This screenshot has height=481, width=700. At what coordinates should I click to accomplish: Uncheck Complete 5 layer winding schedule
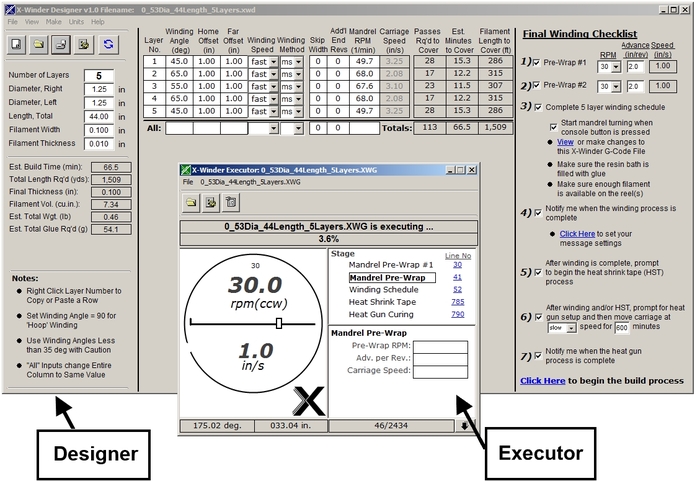click(538, 107)
